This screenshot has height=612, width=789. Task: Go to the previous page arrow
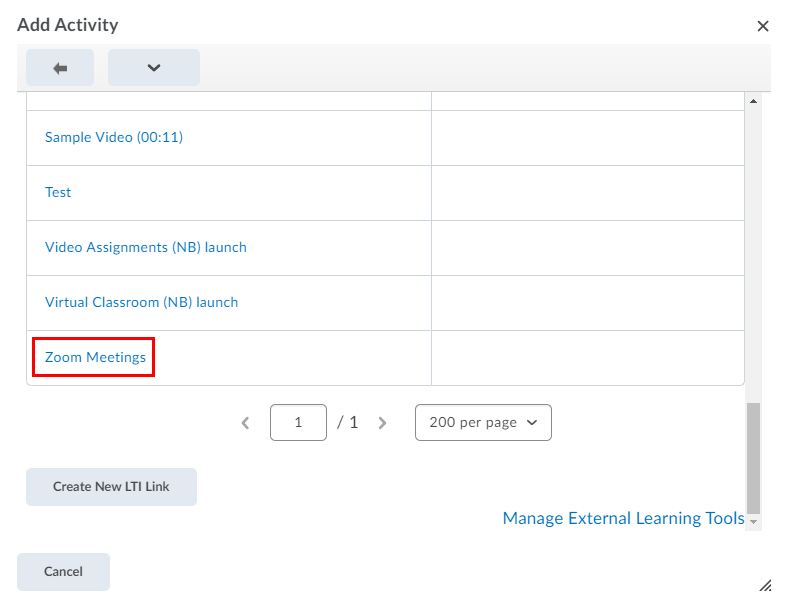point(245,423)
